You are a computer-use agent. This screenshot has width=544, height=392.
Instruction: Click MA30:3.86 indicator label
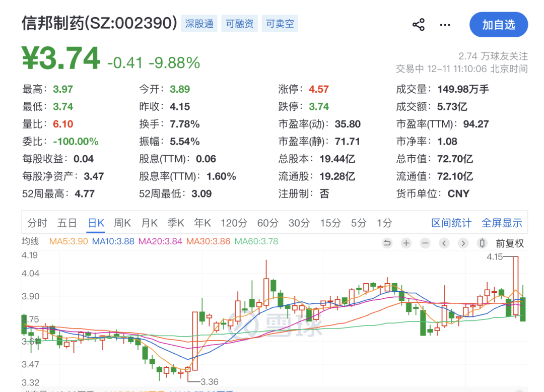coord(208,241)
